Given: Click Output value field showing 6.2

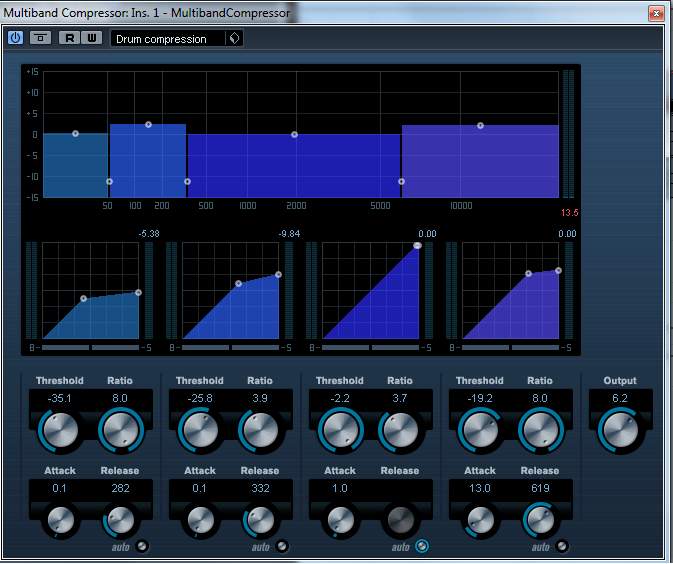Looking at the screenshot, I should (619, 399).
